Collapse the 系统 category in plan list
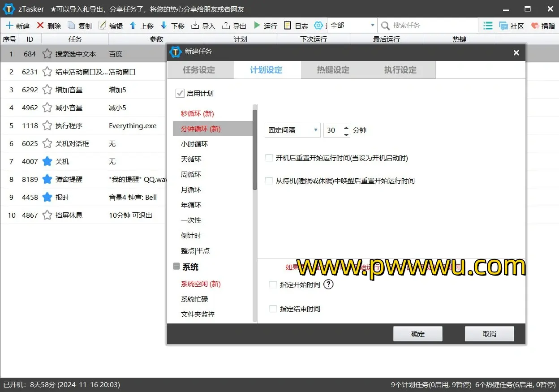Screen dimensions: 559x392 click(176, 267)
